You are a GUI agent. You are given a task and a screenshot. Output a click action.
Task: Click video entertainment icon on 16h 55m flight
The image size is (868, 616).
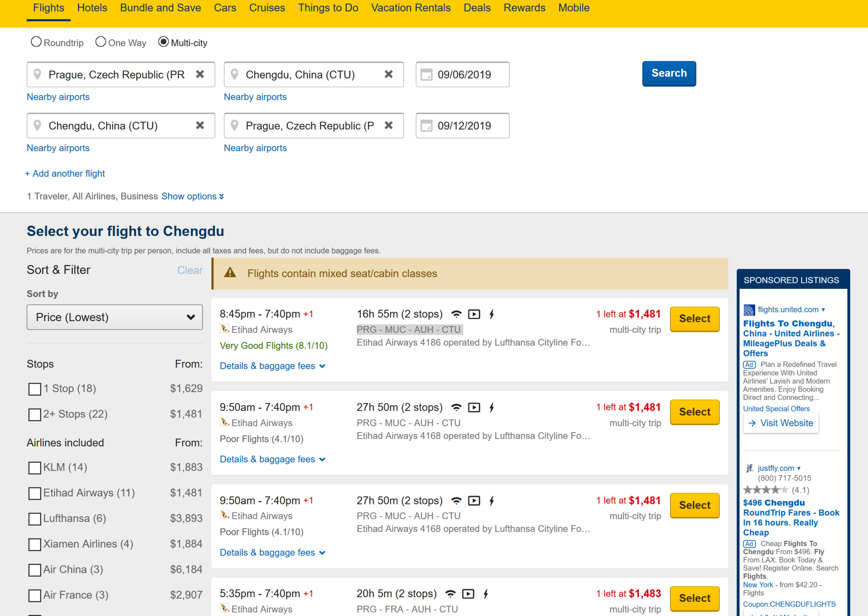coord(474,314)
